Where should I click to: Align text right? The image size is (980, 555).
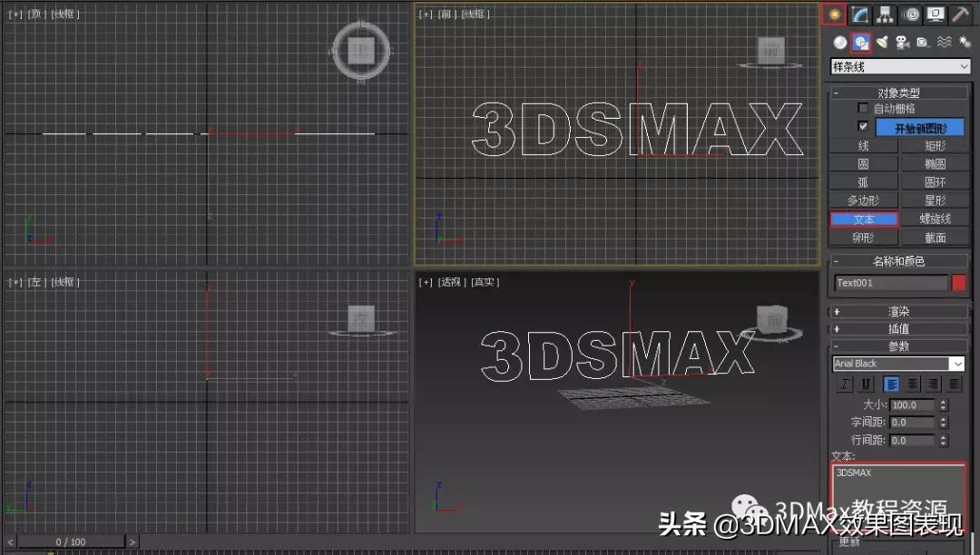pos(933,384)
